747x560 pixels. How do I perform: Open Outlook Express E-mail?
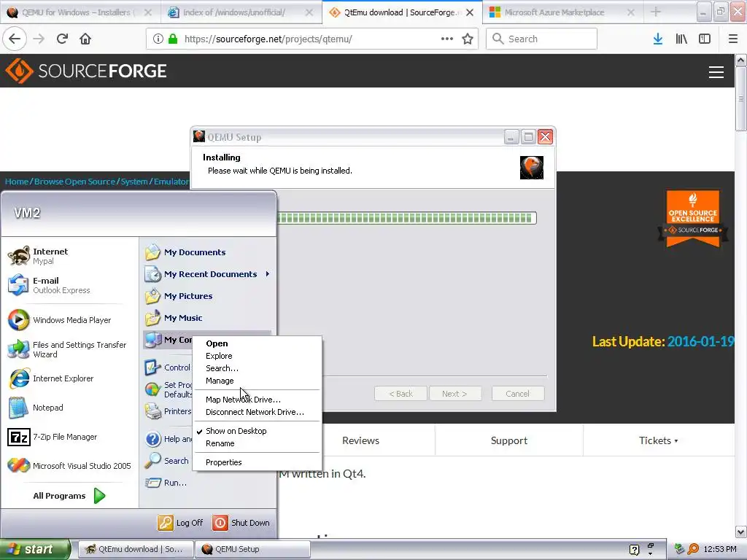point(69,285)
